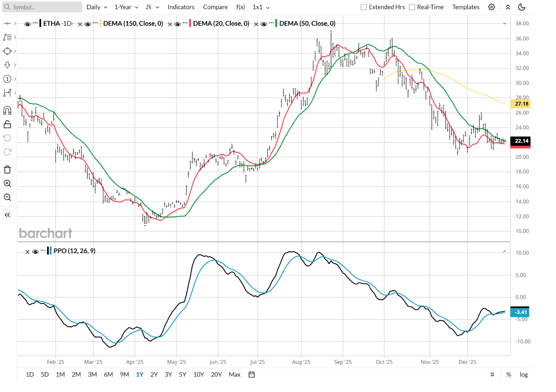Click the ETHA 1D legend label
556x392 pixels.
[x=58, y=23]
